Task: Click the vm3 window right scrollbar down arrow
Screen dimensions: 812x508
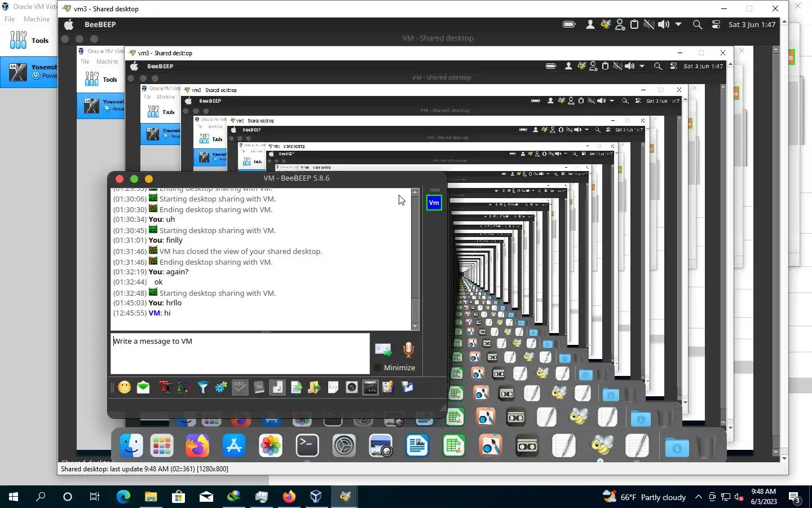Action: tap(784, 458)
